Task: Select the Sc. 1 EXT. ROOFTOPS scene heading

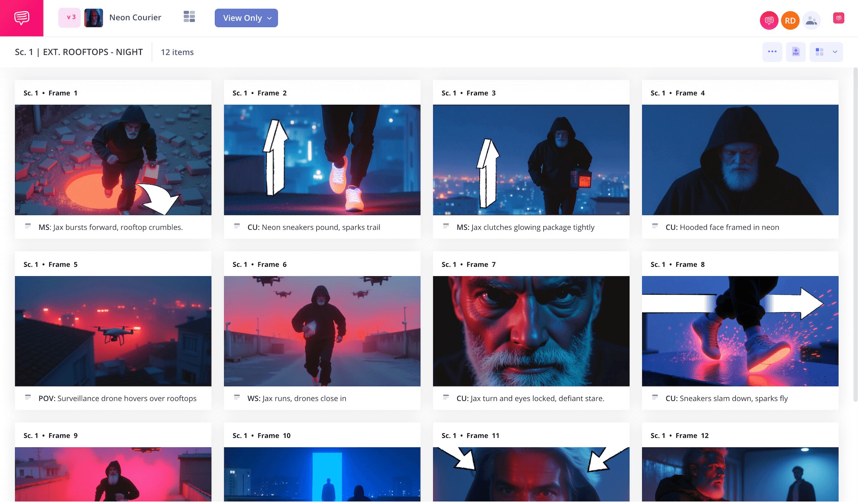Action: click(x=79, y=52)
